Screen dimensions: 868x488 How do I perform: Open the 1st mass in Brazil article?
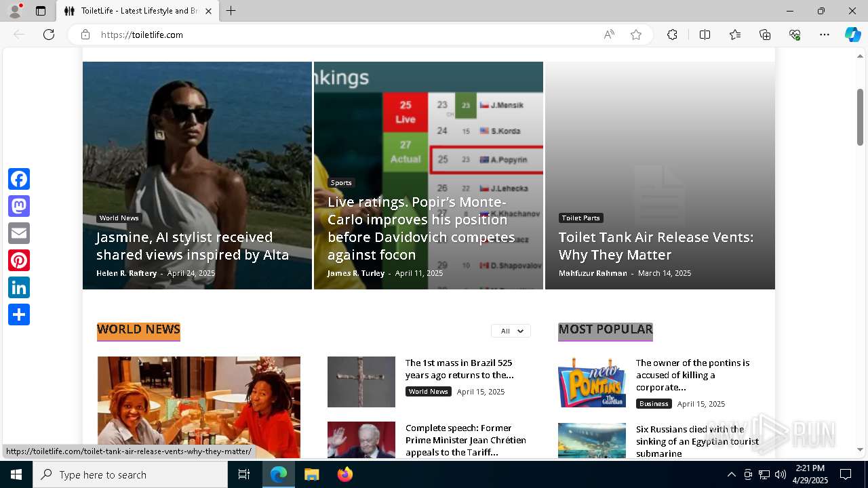pos(459,369)
